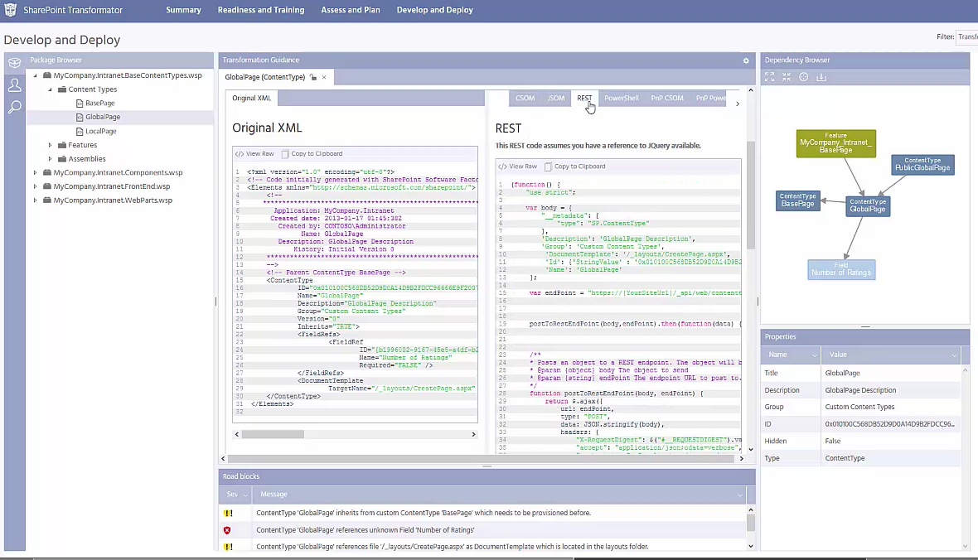Screen dimensions: 978x560
Task: Click View Raw above Original XML
Action: point(254,153)
